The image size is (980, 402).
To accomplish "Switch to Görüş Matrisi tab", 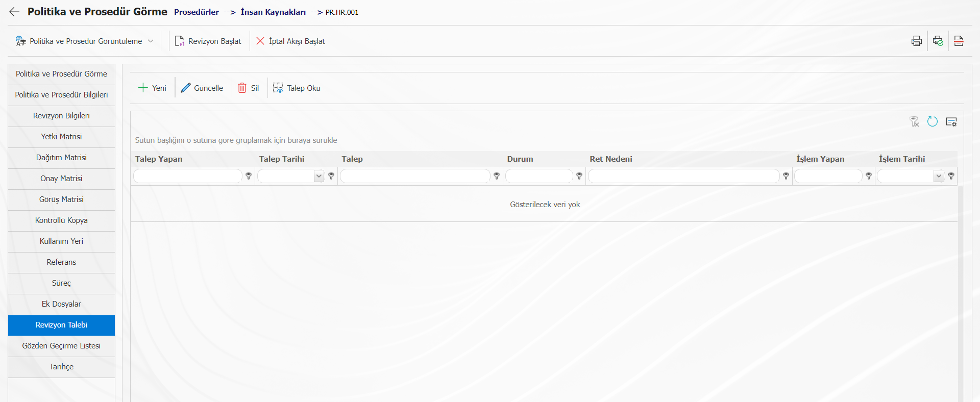I will tap(61, 199).
